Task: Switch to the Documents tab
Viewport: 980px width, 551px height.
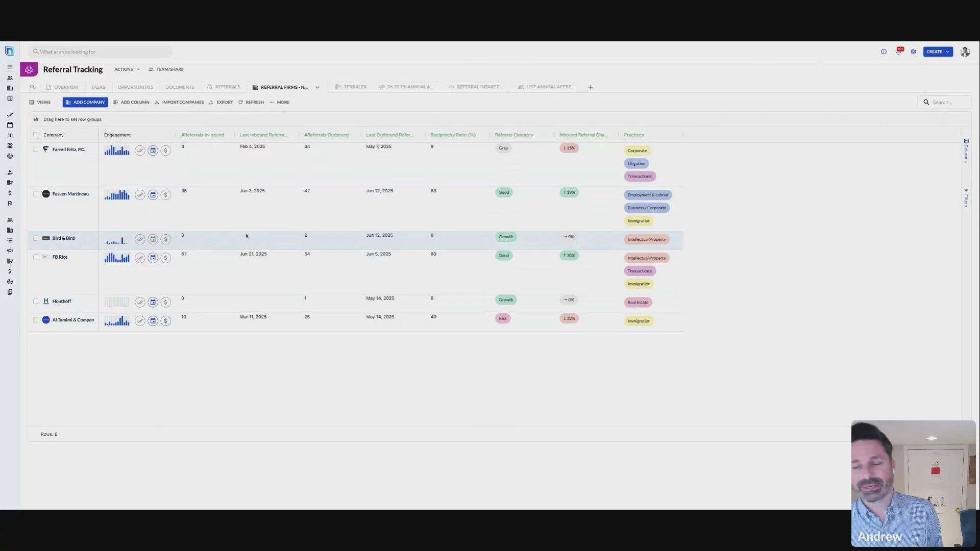Action: click(x=180, y=87)
